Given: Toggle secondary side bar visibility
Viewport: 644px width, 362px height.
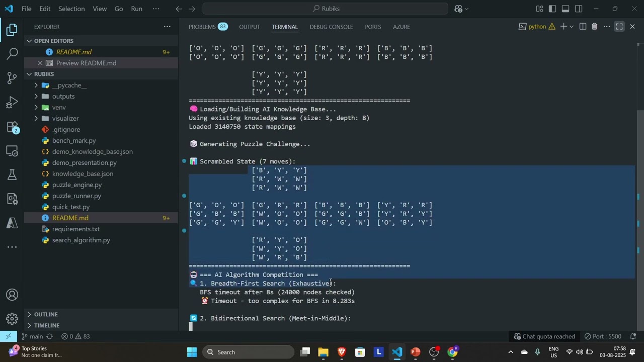Looking at the screenshot, I should point(579,9).
